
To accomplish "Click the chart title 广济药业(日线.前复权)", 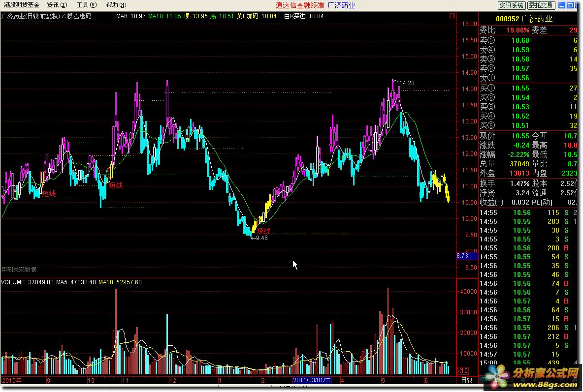I will pyautogui.click(x=31, y=16).
